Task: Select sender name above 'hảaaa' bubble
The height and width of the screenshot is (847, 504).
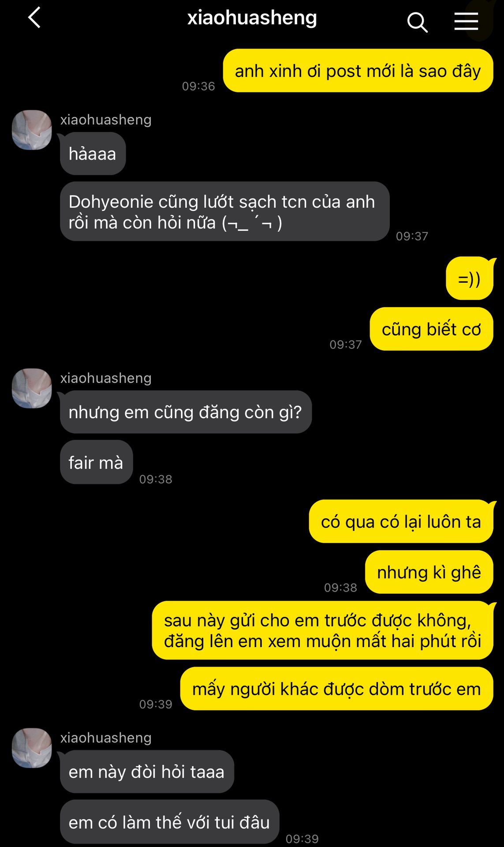Action: tap(106, 120)
